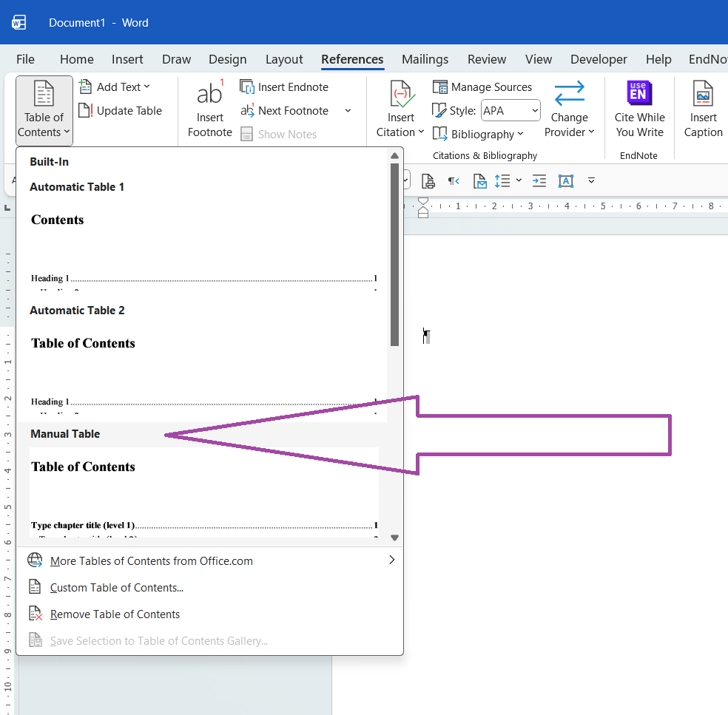Choose Custom Table of Contents...

click(x=210, y=587)
